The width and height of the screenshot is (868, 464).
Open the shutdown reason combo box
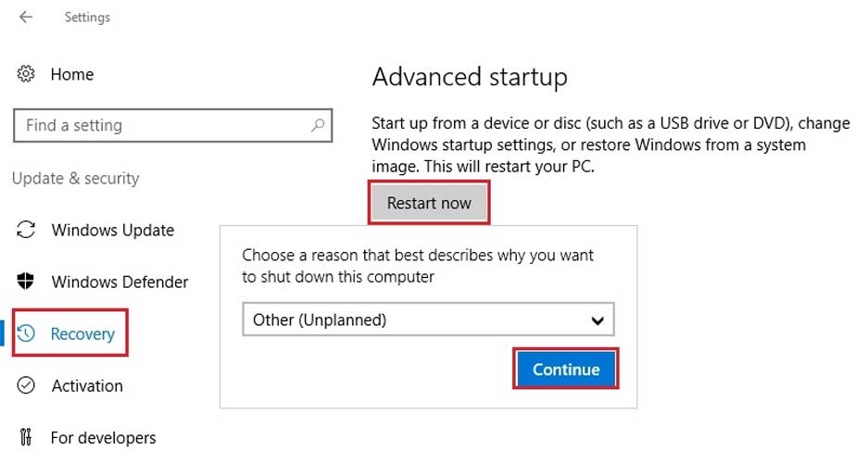[417, 320]
